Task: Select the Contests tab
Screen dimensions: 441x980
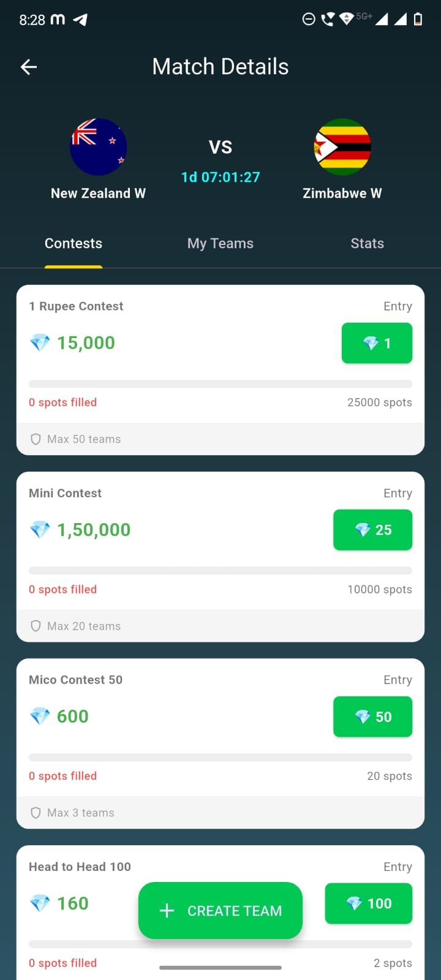Action: (x=73, y=244)
